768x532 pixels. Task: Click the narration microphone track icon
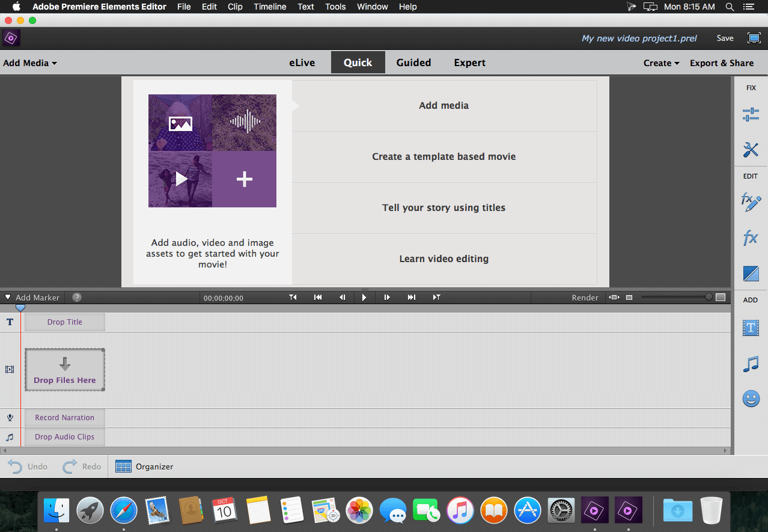[x=10, y=418]
